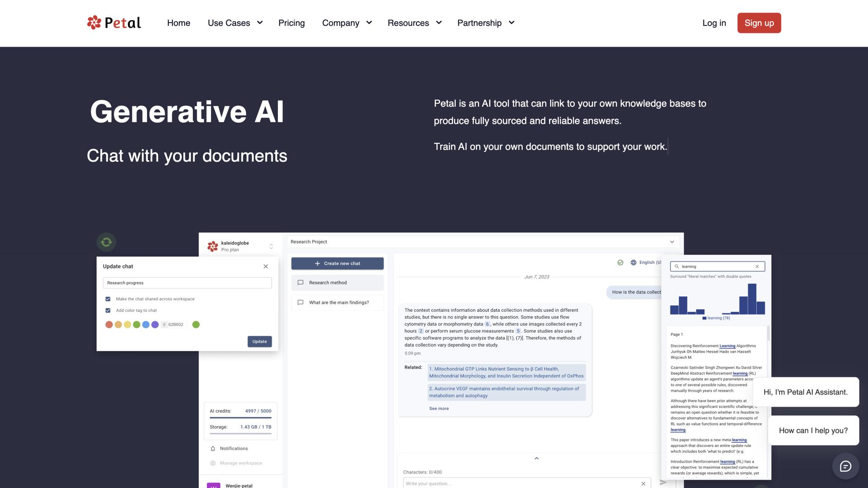
Task: Open the chat assistant bubble icon
Action: point(845,466)
